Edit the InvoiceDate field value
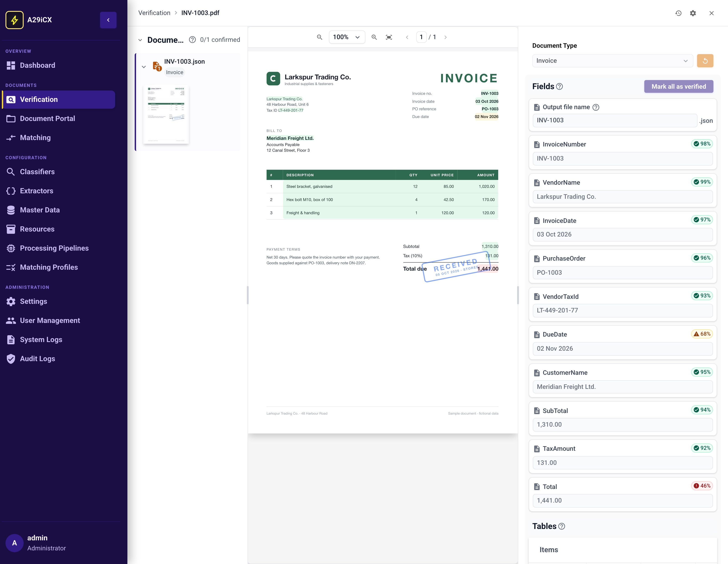 pos(623,234)
